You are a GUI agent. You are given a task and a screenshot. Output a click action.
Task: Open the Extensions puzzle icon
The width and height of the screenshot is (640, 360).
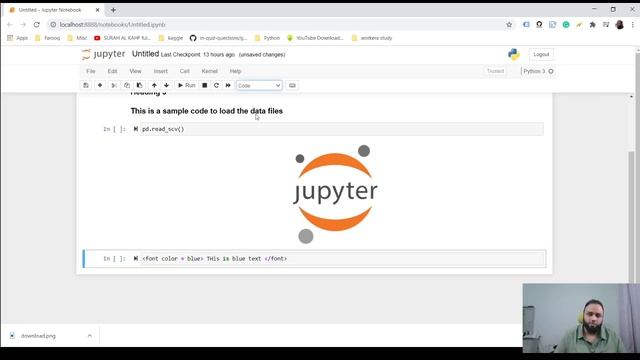593,24
